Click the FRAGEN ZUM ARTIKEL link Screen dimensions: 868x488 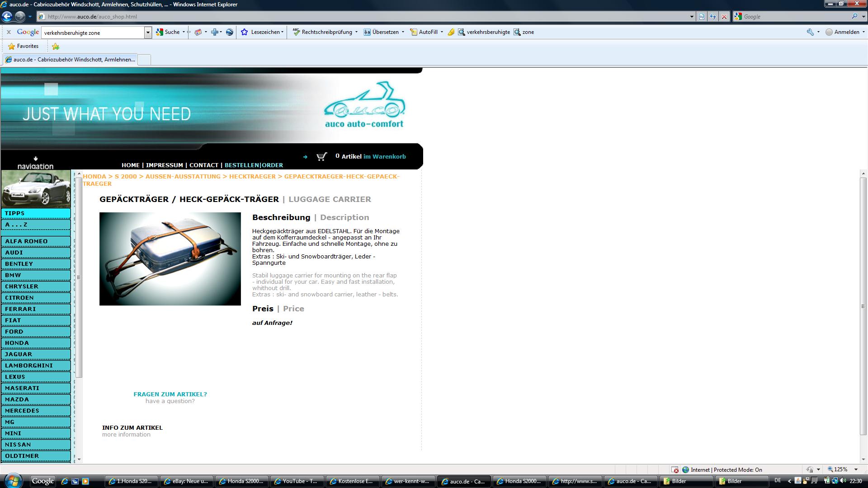click(x=170, y=394)
